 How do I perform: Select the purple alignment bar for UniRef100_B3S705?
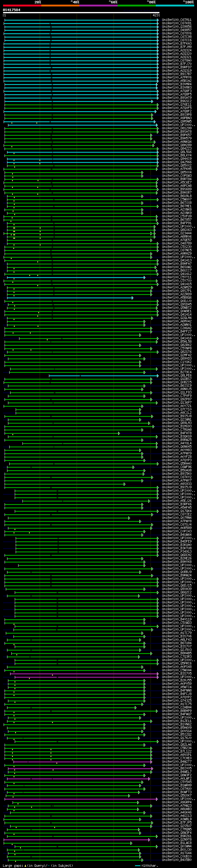[84, 674]
